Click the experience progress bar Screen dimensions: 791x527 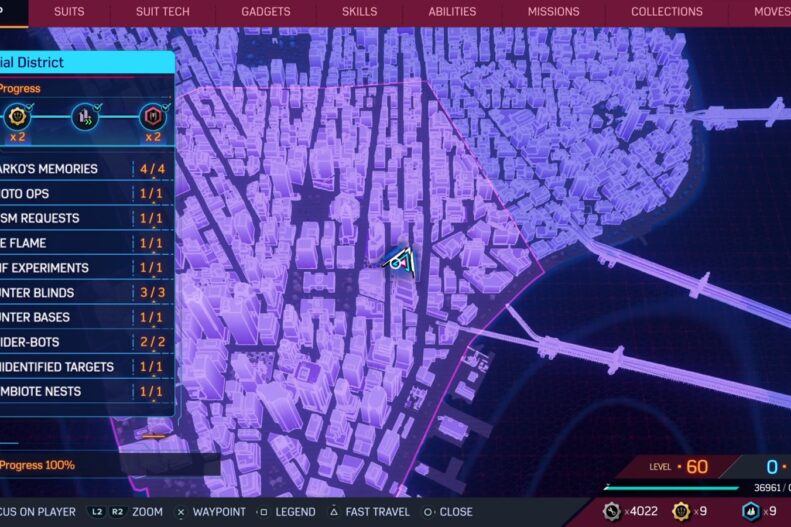(x=671, y=488)
